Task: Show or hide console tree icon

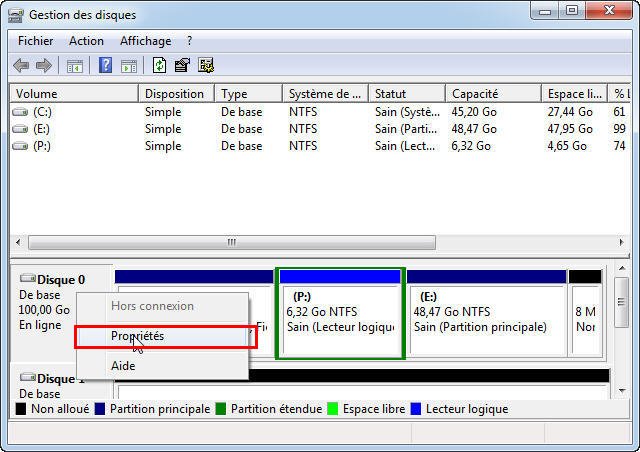Action: point(75,66)
